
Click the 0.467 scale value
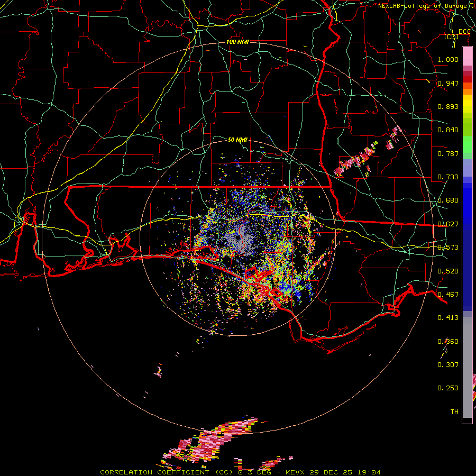[448, 295]
